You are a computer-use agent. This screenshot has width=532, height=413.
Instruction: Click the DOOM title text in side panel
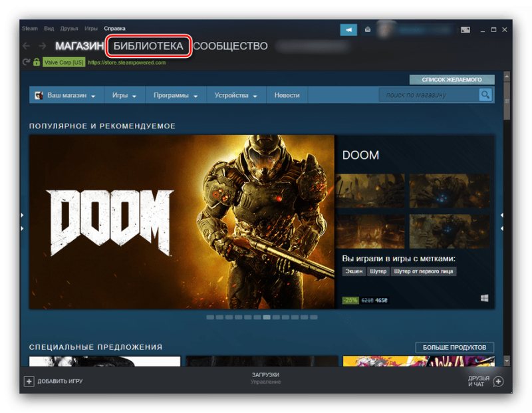(360, 155)
